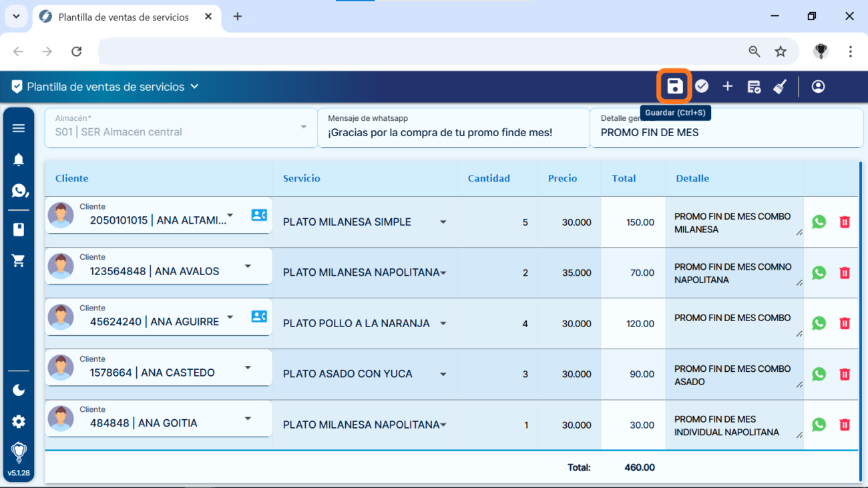Viewport: 868px width, 488px height.
Task: Toggle dark mode moon icon
Action: pos(19,390)
